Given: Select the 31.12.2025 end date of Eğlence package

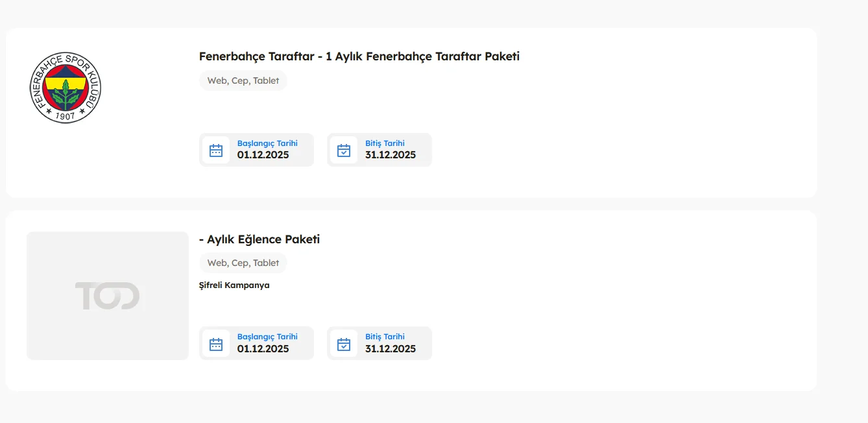Looking at the screenshot, I should click(x=391, y=348).
